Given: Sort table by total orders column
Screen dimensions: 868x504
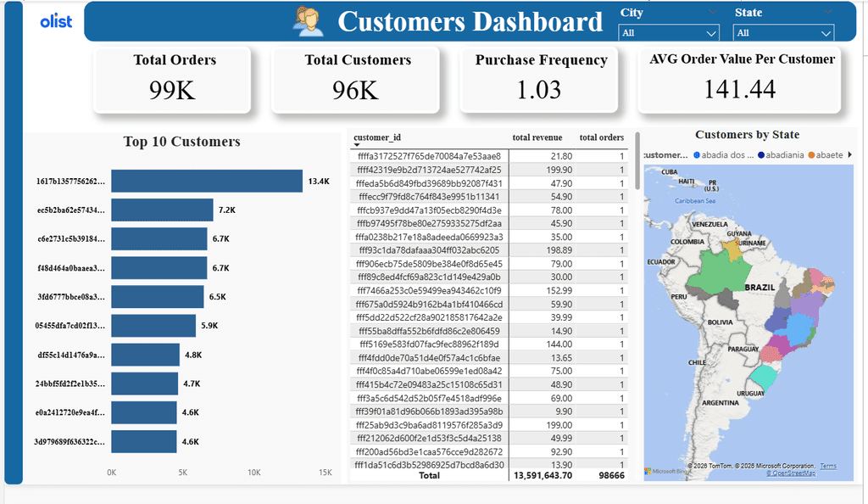Looking at the screenshot, I should click(x=601, y=137).
